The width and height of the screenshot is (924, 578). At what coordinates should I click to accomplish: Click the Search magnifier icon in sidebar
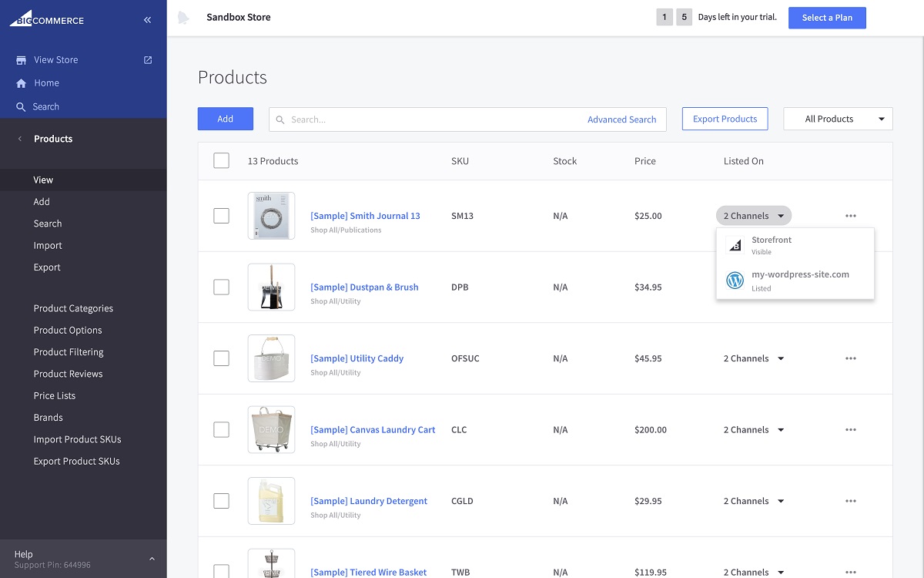point(21,107)
